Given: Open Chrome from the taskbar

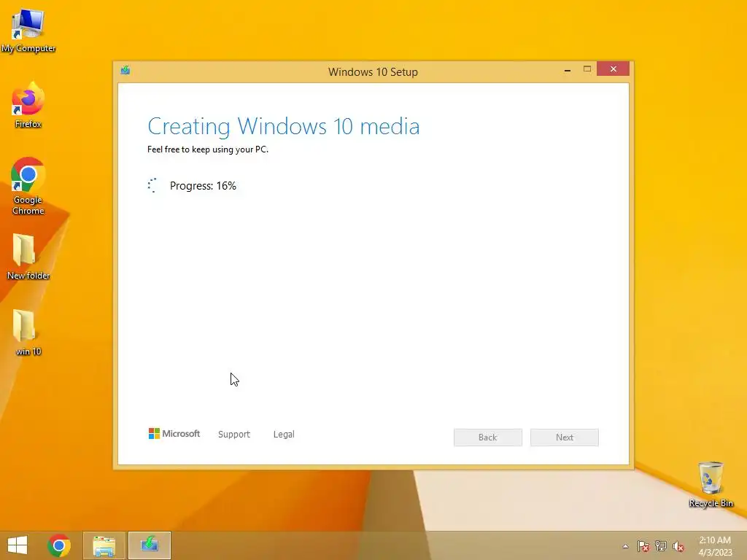Looking at the screenshot, I should point(59,545).
